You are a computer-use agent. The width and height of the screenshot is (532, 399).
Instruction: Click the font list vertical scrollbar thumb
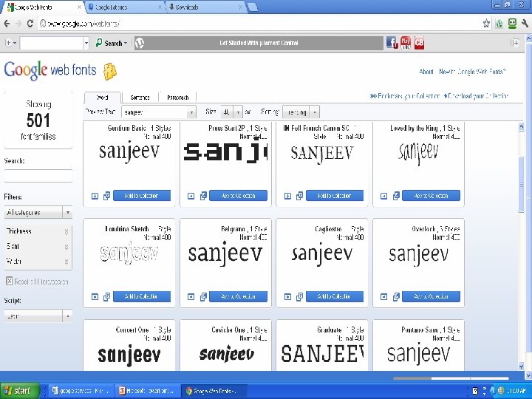[x=522, y=184]
